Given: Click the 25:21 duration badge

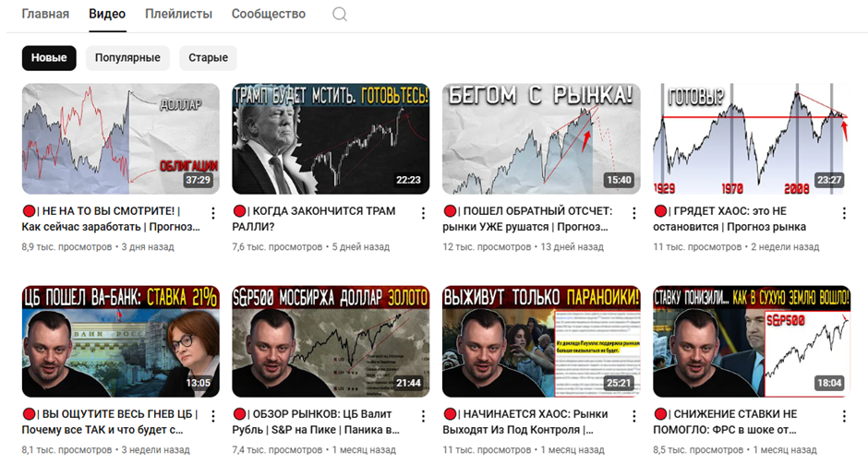Looking at the screenshot, I should click(x=619, y=383).
